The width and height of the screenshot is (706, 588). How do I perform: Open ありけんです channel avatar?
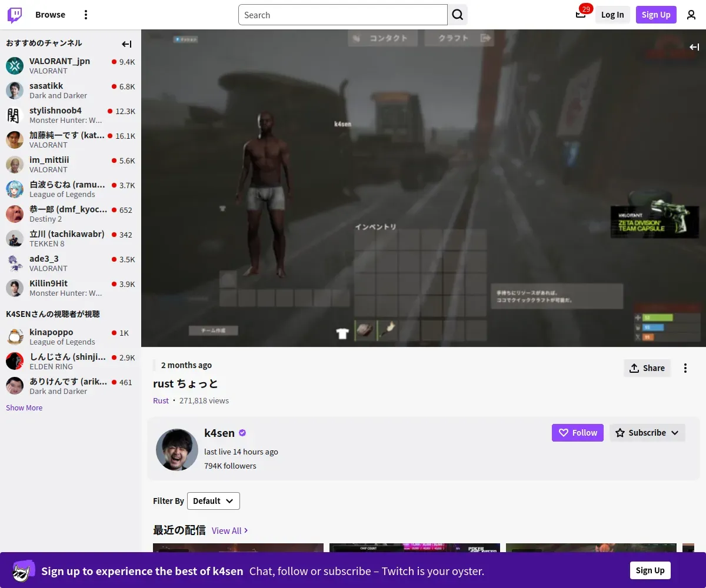(15, 386)
